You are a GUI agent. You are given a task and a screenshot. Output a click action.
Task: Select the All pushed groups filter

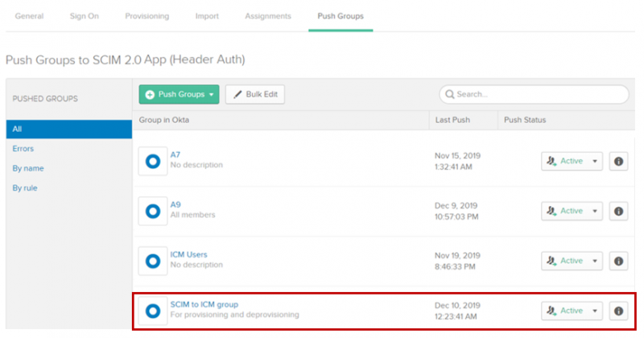69,129
